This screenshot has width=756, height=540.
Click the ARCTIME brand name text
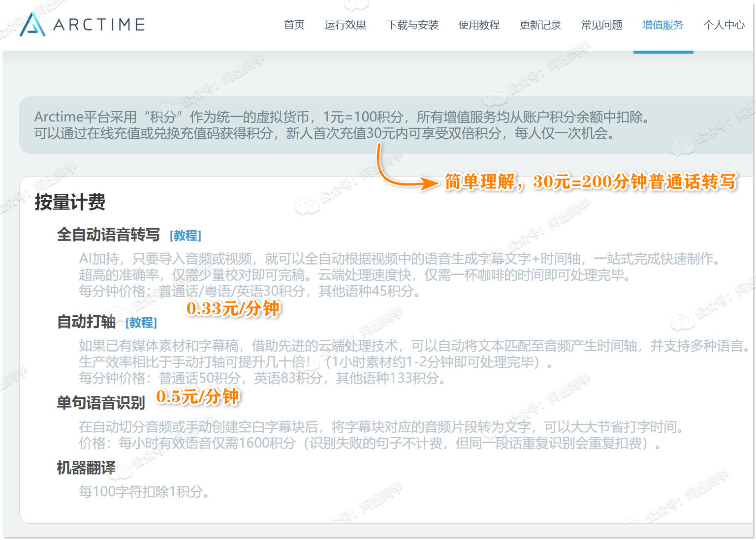[x=99, y=25]
